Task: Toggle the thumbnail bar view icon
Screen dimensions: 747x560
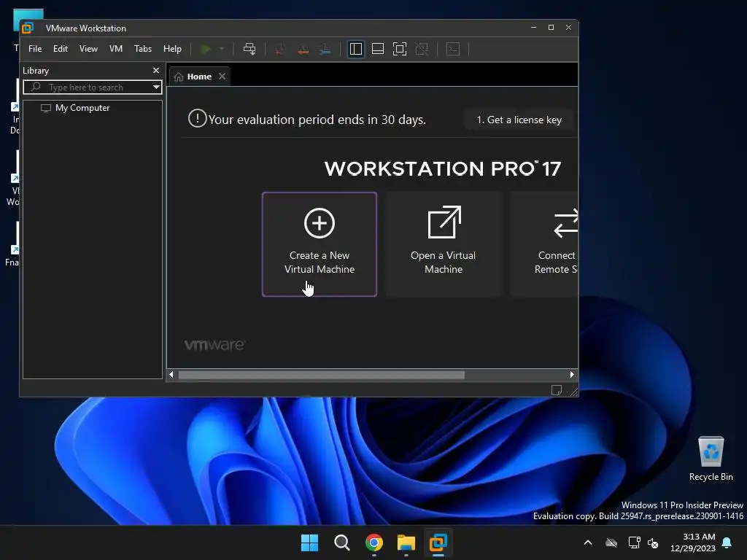Action: pos(378,49)
